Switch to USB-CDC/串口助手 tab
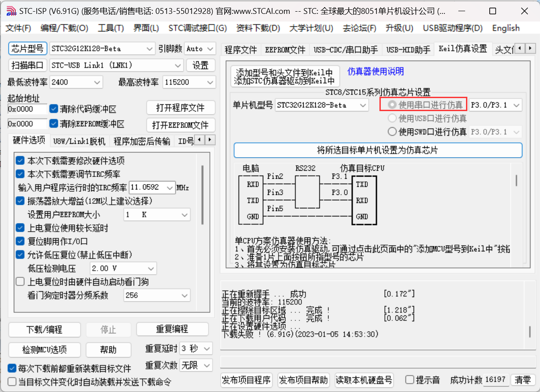This screenshot has width=540, height=392. click(x=345, y=49)
